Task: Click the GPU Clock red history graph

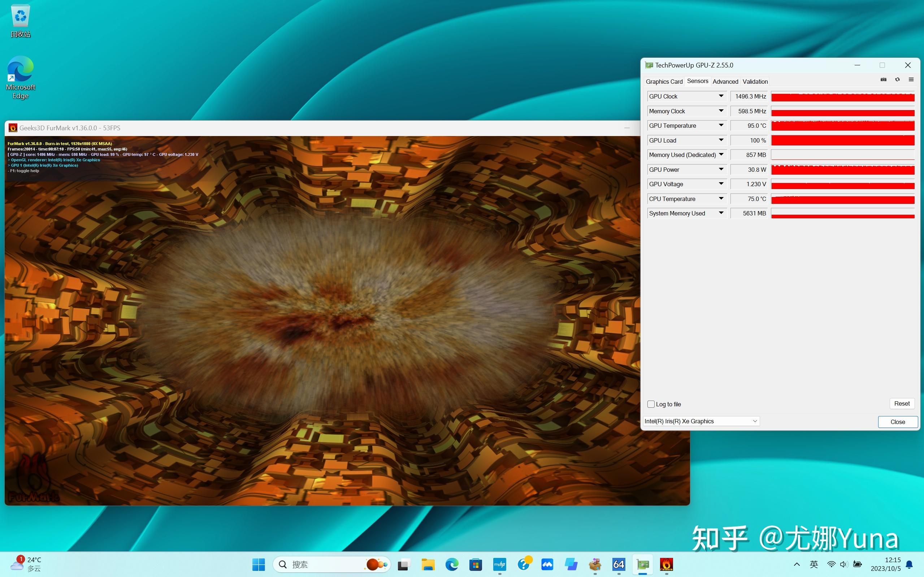Action: click(x=843, y=97)
